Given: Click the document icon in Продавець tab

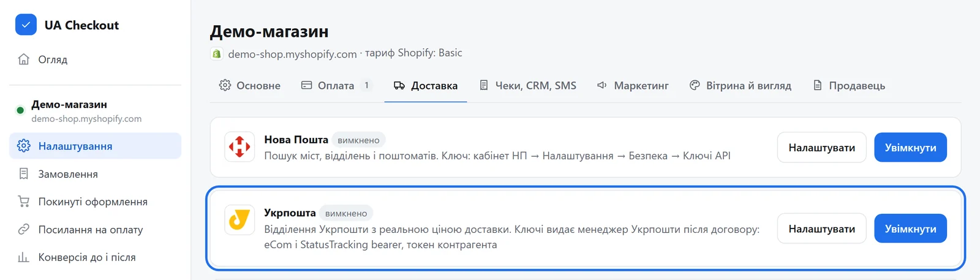Looking at the screenshot, I should coord(818,85).
